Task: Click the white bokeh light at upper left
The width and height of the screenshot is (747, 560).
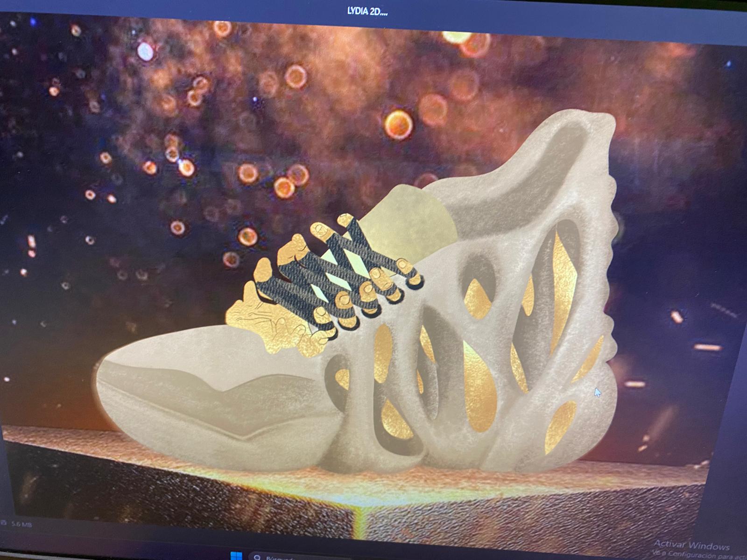Action: pos(145,51)
